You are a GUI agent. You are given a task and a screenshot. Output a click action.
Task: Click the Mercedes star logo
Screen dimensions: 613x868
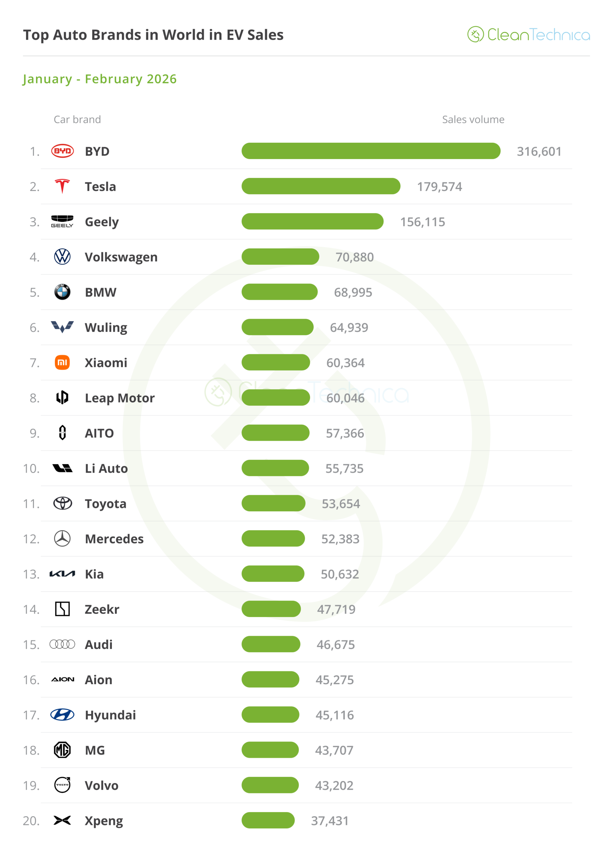[x=62, y=538]
